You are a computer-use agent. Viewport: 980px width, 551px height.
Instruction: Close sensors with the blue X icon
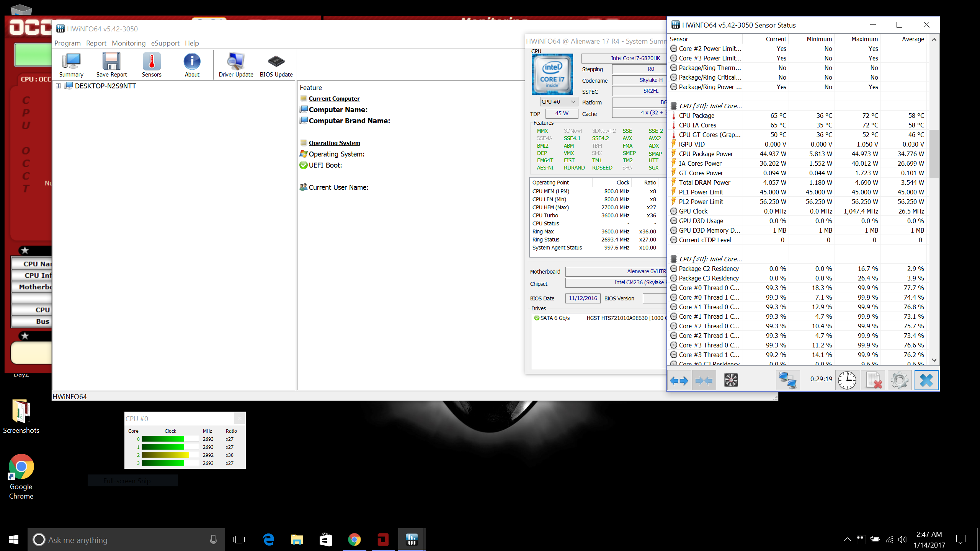[926, 380]
